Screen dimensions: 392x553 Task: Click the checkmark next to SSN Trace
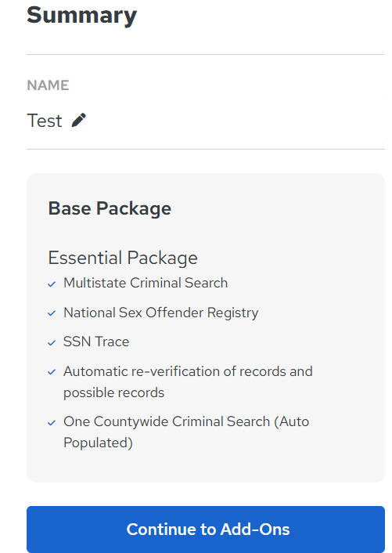(x=52, y=343)
